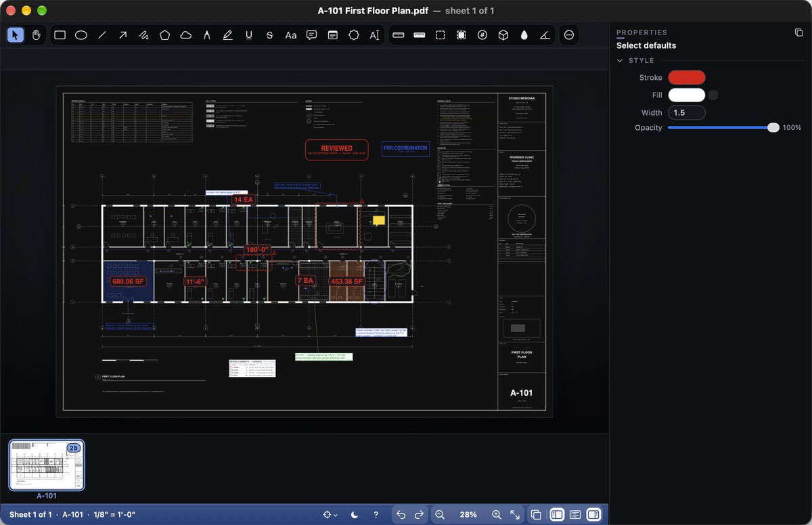Activate the hand pan tool

pyautogui.click(x=37, y=35)
